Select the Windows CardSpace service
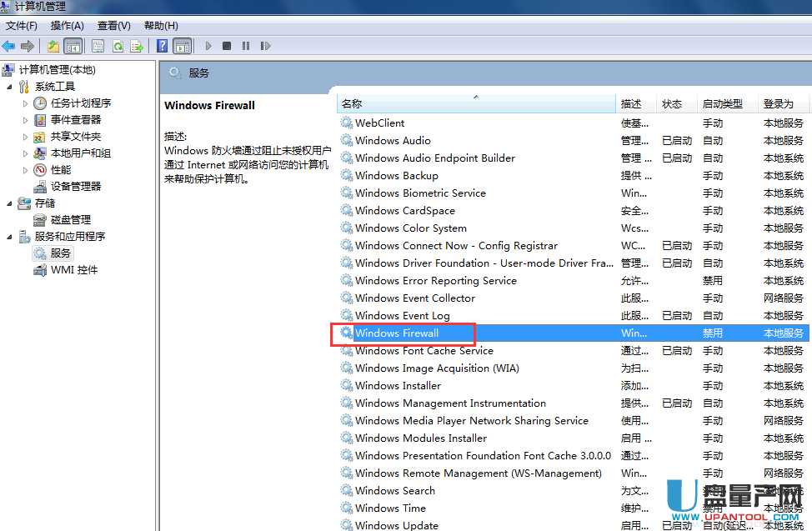This screenshot has height=531, width=812. pos(573,210)
